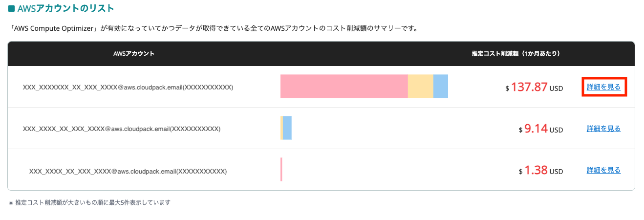Image resolution: width=644 pixels, height=220 pixels.
Task: Click the blue bar segment for $137.87 account
Action: pyautogui.click(x=440, y=87)
